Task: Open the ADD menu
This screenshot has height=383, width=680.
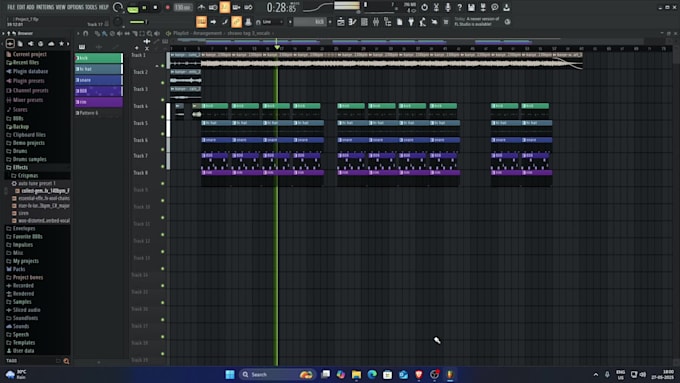Action: tap(30, 7)
